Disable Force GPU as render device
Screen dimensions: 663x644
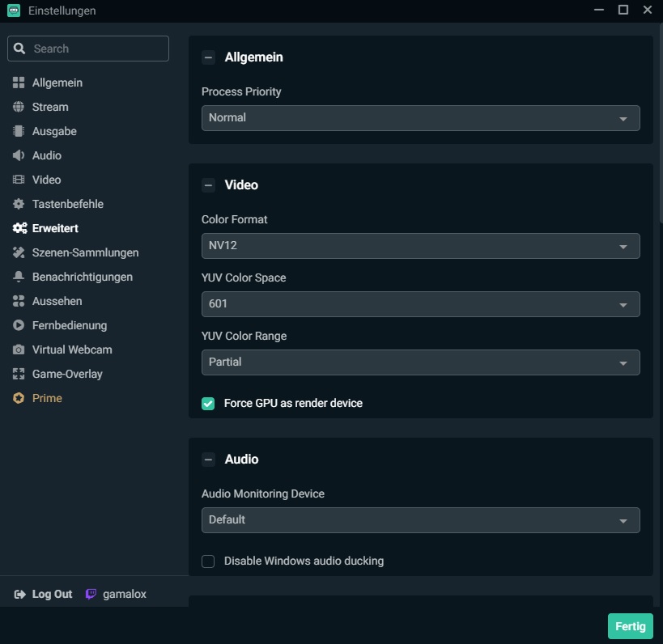pyautogui.click(x=208, y=403)
